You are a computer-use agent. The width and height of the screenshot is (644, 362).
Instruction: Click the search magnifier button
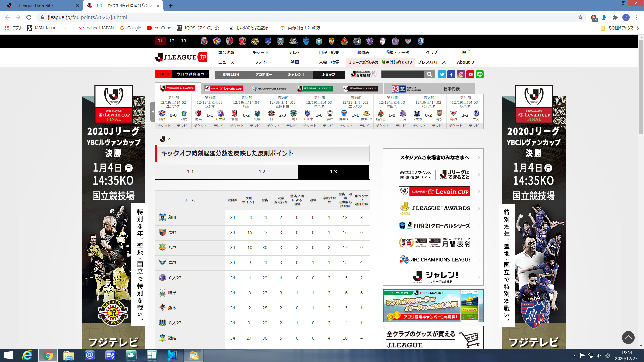pos(429,74)
